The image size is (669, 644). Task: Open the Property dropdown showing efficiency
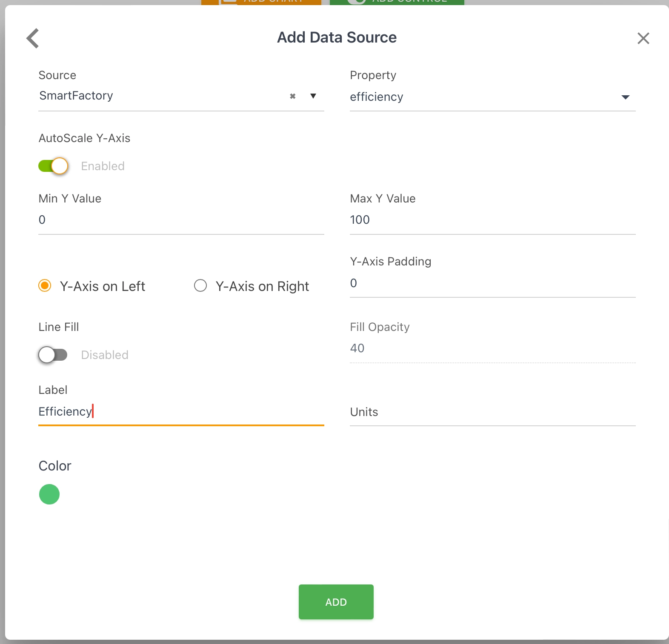click(x=492, y=97)
